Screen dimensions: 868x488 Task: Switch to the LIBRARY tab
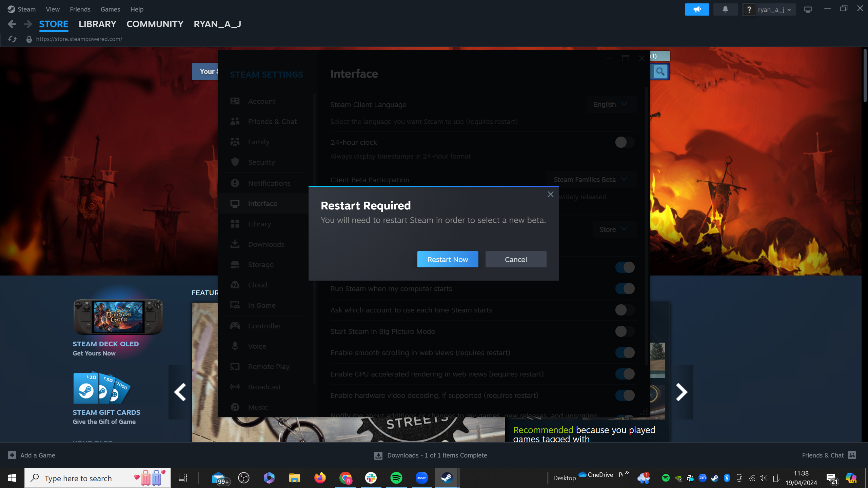97,24
